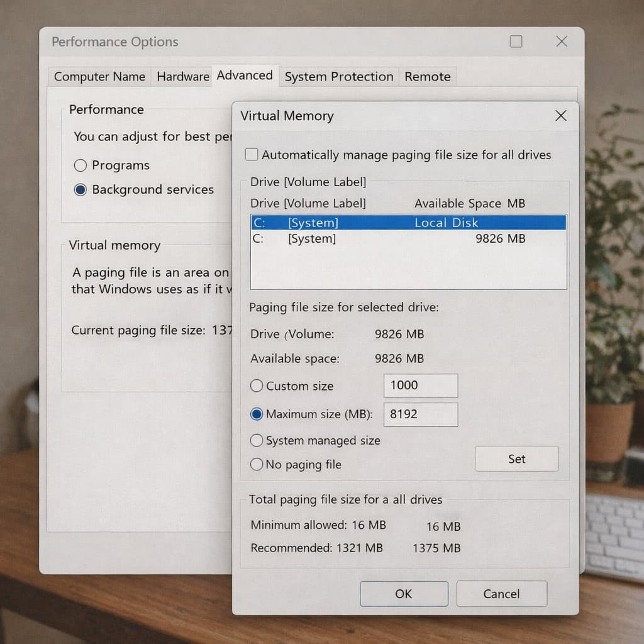Maximize the Performance Options window
644x644 pixels.
tap(516, 42)
